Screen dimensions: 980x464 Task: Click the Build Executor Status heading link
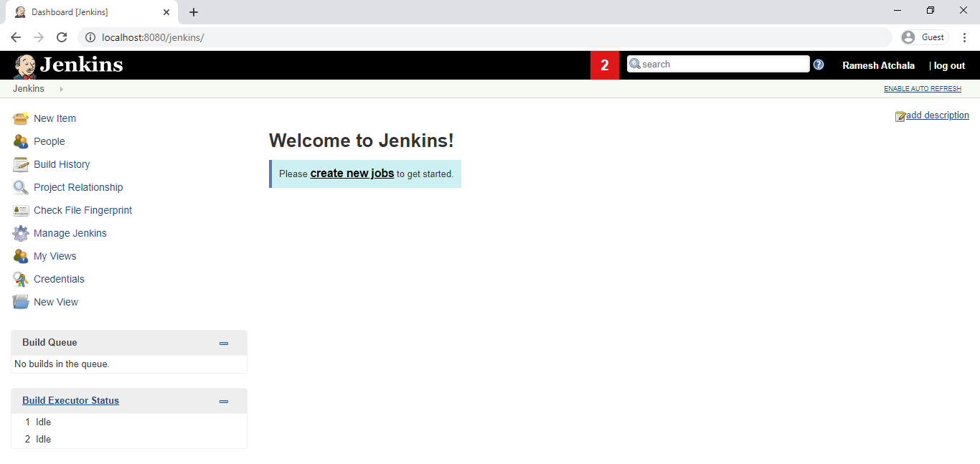70,401
